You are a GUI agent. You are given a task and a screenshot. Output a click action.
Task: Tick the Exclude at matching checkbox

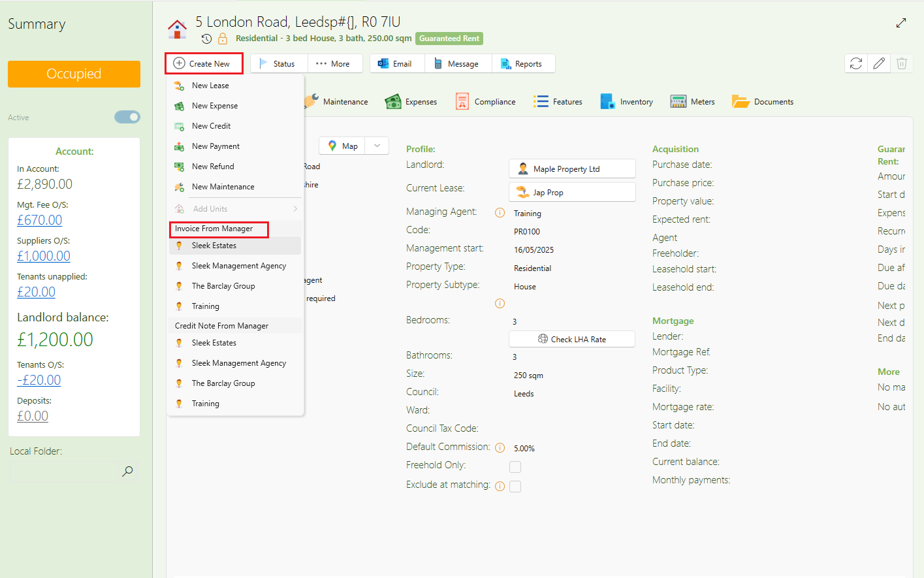(x=515, y=487)
